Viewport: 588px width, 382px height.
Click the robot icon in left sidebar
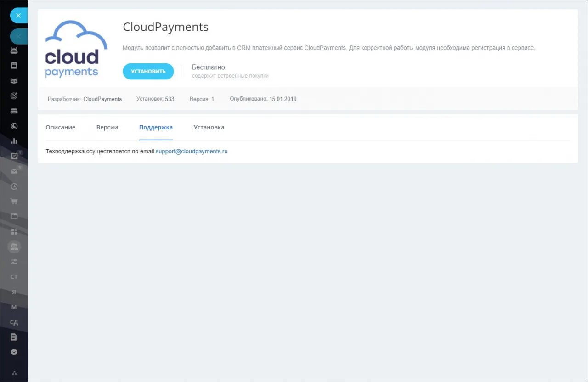[x=14, y=51]
